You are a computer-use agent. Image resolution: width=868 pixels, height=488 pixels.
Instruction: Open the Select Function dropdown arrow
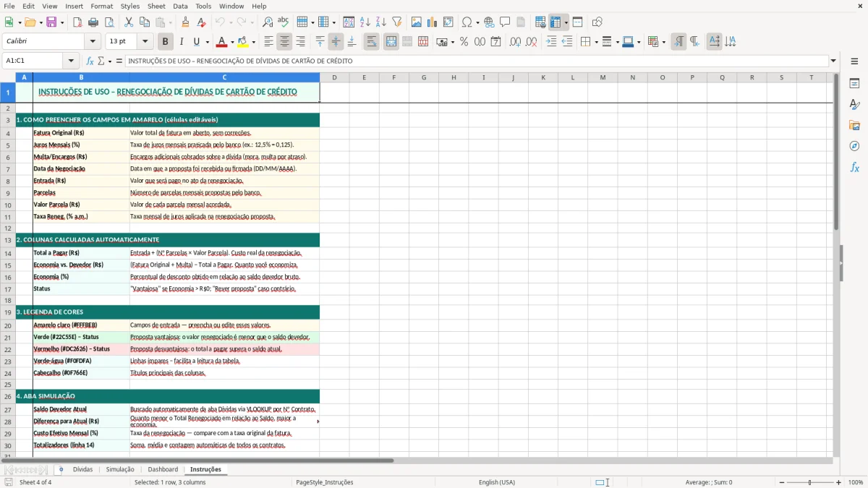tap(110, 61)
